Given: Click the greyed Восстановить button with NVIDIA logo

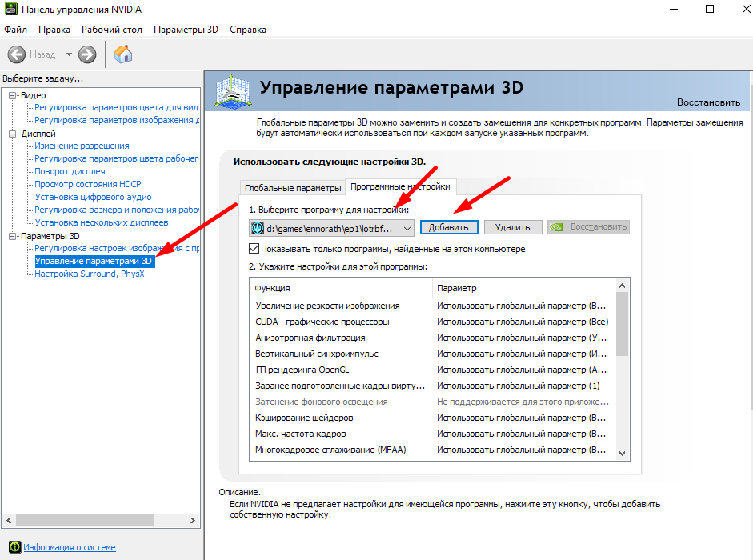Looking at the screenshot, I should click(588, 226).
